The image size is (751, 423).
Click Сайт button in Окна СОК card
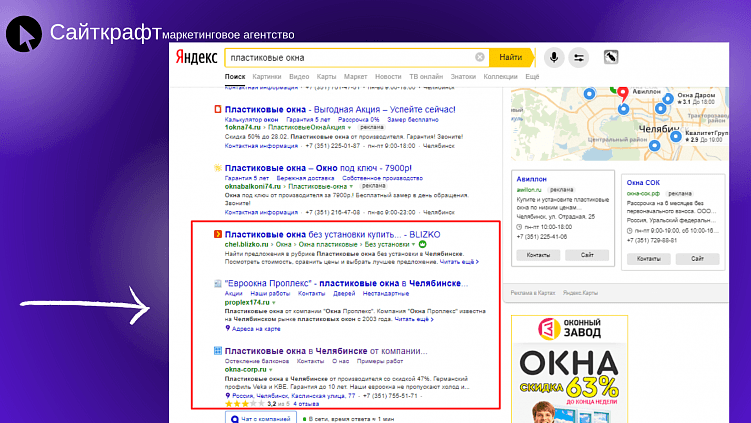point(697,259)
